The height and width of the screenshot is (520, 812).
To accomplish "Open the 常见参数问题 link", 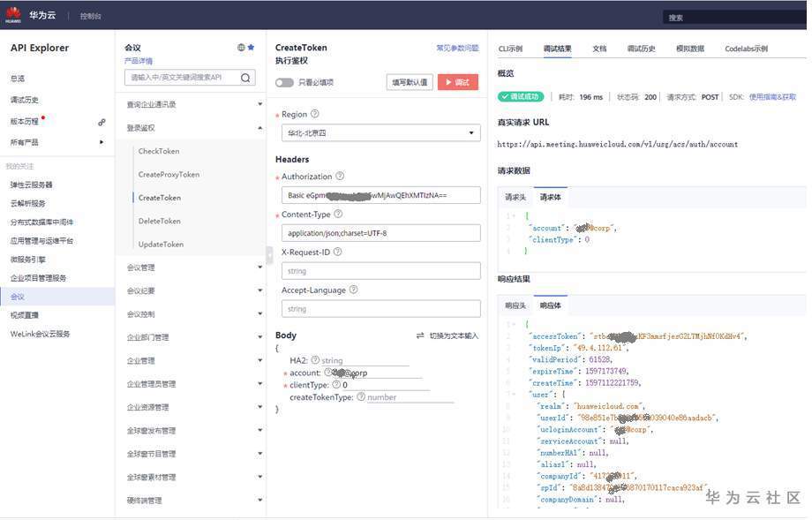I will pos(457,49).
